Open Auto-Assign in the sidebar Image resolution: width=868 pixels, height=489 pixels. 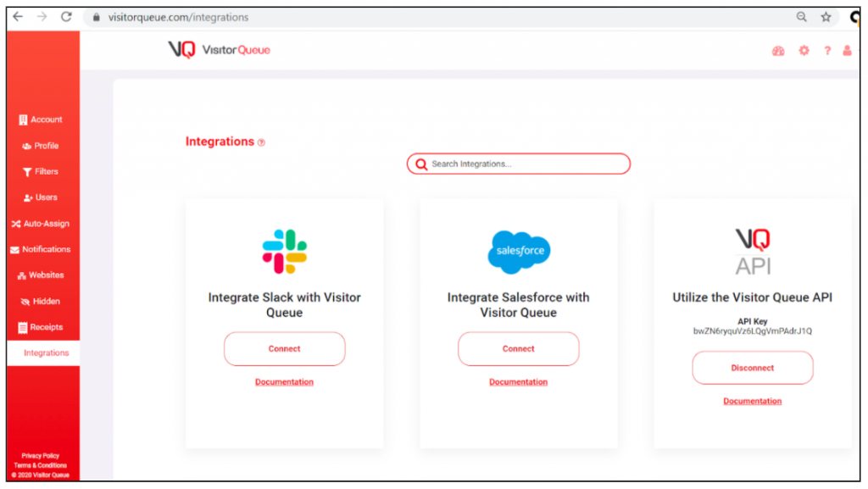point(41,224)
